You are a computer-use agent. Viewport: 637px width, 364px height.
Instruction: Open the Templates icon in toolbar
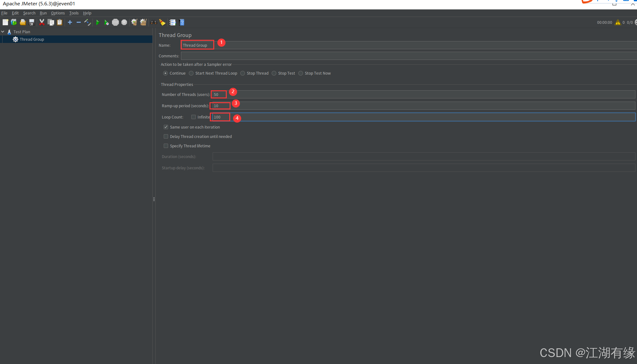point(14,22)
